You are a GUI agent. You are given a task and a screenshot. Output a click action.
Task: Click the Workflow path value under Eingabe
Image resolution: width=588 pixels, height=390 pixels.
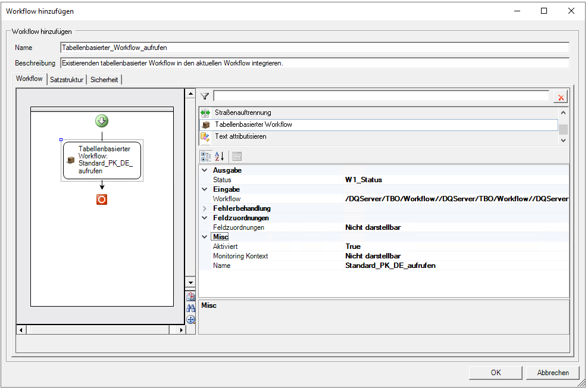pos(456,199)
